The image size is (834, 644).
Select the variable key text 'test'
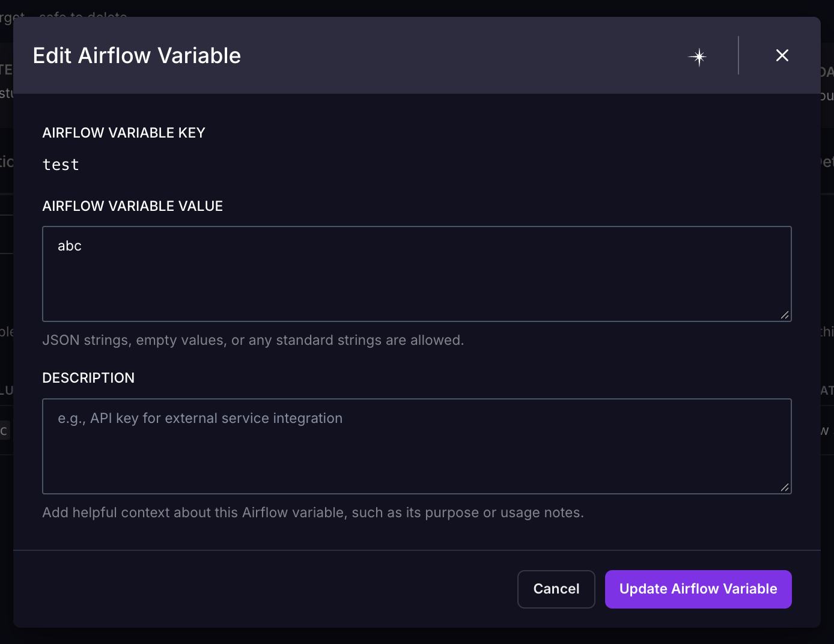(61, 165)
